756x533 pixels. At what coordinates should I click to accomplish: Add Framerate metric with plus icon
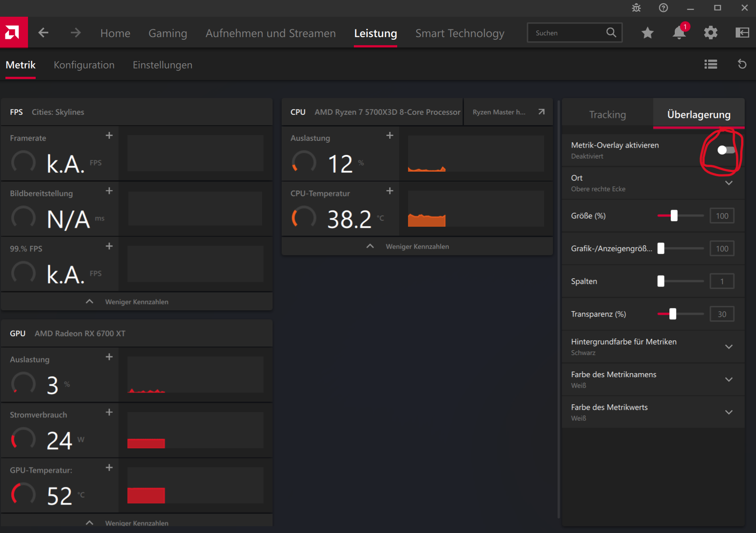(x=109, y=136)
